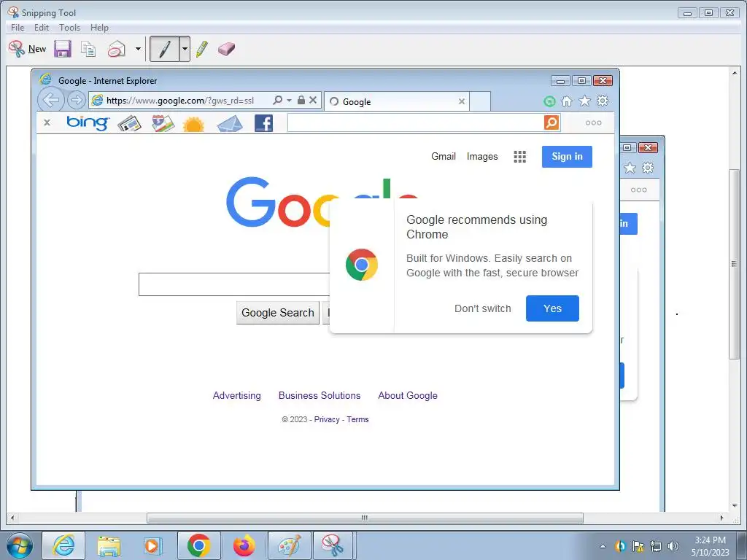
Task: Open Firefox from the taskbar
Action: click(244, 545)
